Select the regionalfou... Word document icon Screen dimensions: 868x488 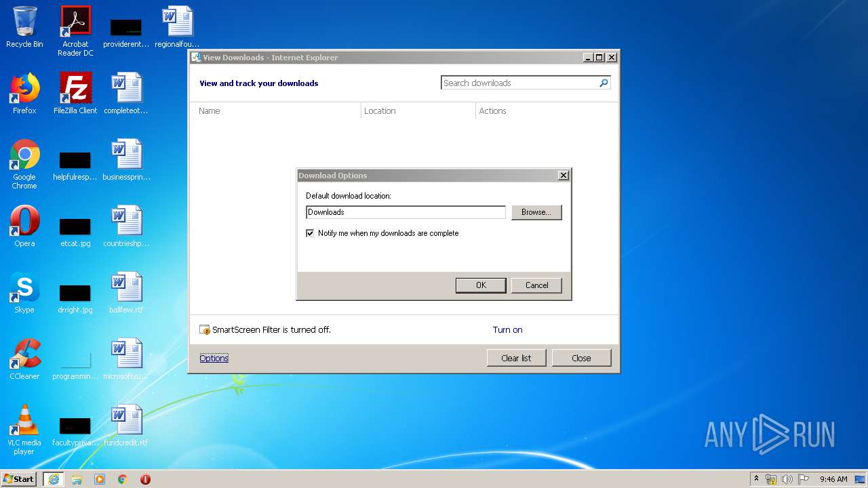point(177,27)
